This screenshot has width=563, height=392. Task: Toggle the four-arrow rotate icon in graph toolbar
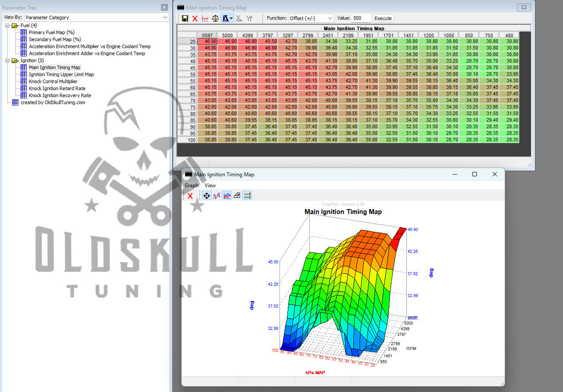coord(206,196)
